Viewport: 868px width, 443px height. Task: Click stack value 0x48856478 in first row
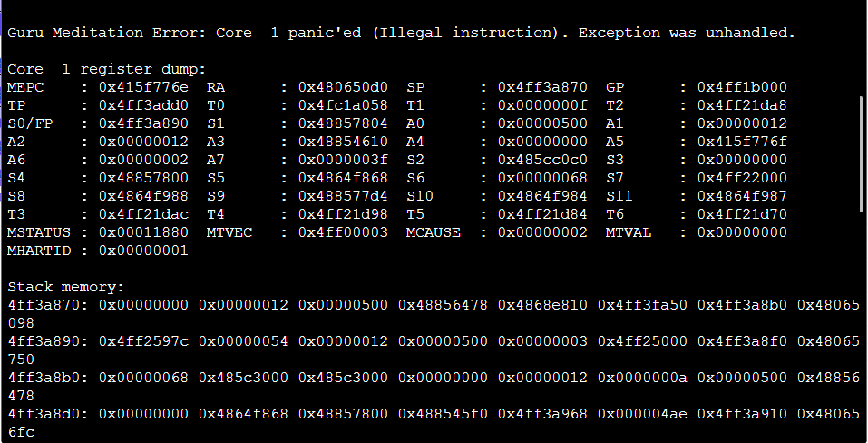tap(443, 306)
